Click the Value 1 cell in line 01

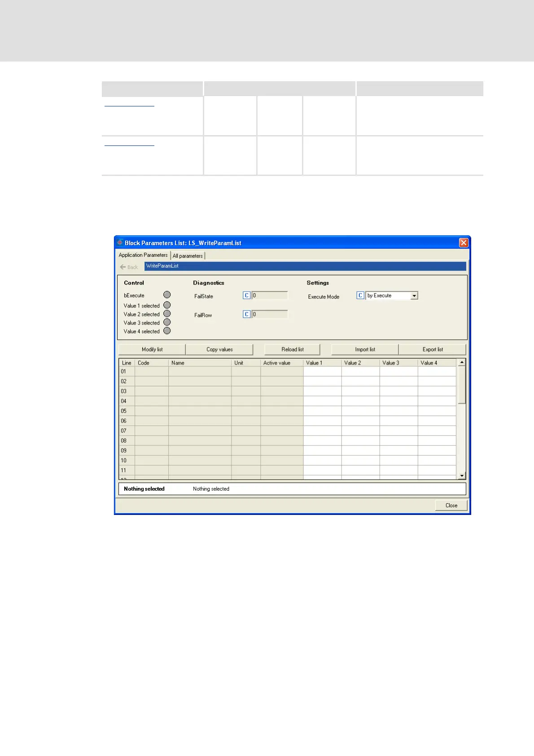click(322, 372)
